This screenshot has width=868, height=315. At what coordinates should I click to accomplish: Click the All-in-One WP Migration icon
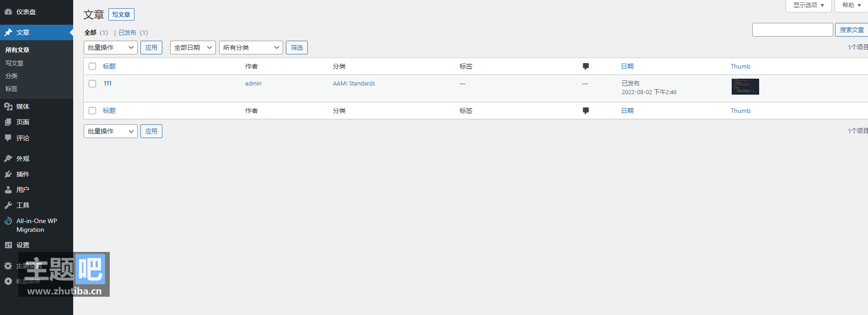8,221
